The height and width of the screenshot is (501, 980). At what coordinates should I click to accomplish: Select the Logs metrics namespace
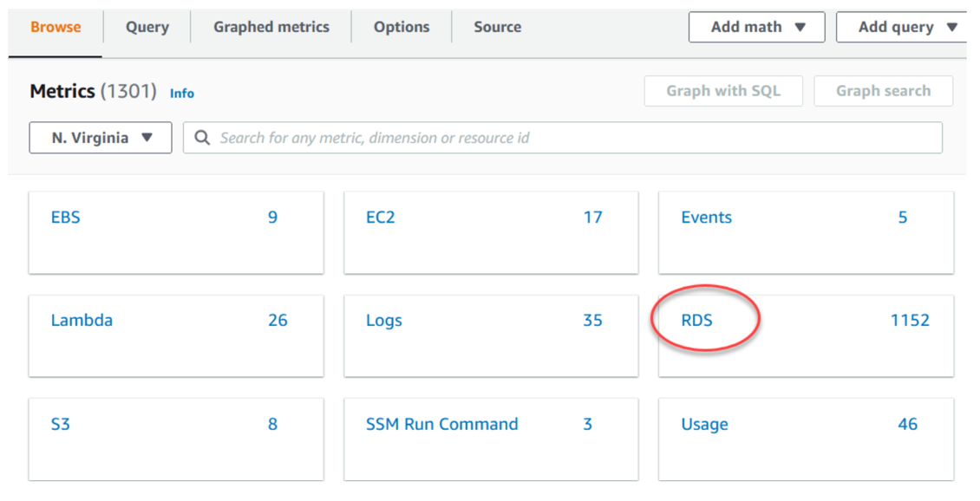pyautogui.click(x=383, y=320)
